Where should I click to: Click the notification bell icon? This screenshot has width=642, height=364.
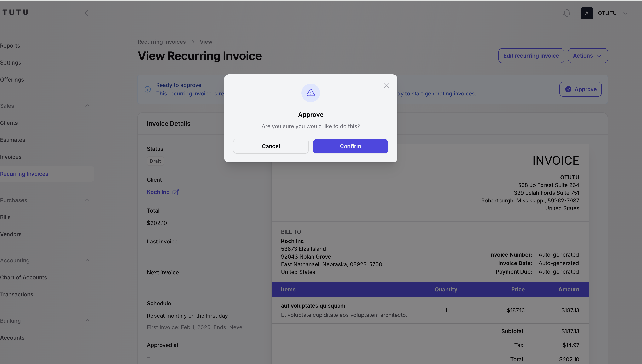[566, 13]
